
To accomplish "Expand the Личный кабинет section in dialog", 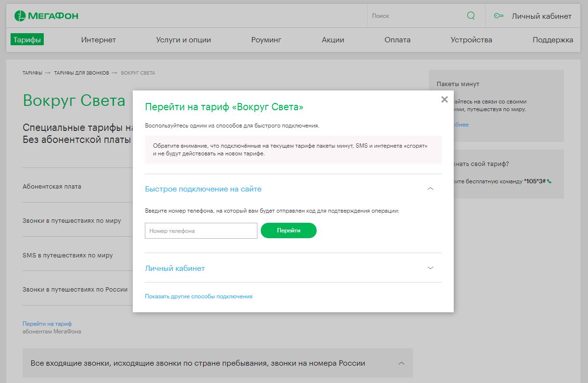I will point(430,268).
